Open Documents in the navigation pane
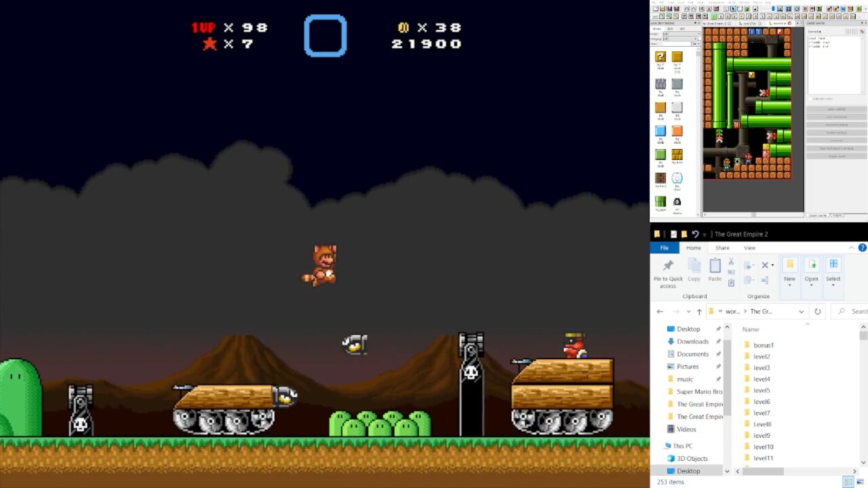The image size is (868, 488). tap(692, 354)
